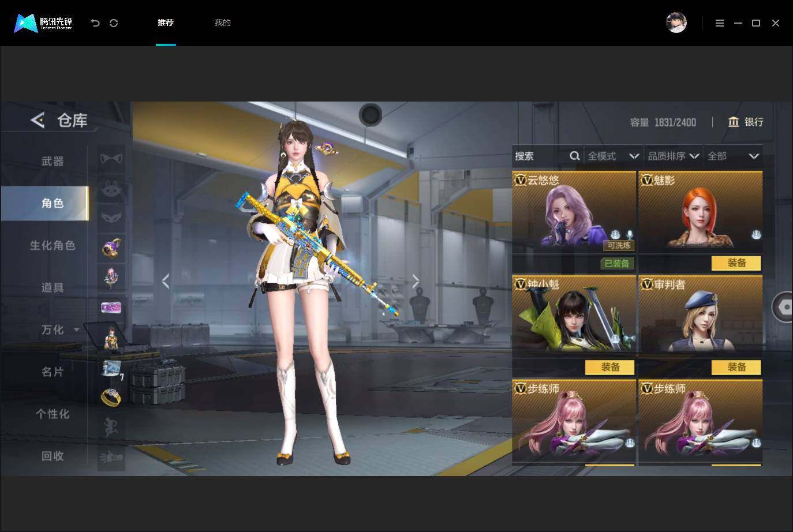Expand the 万化 category arrow

click(x=77, y=329)
